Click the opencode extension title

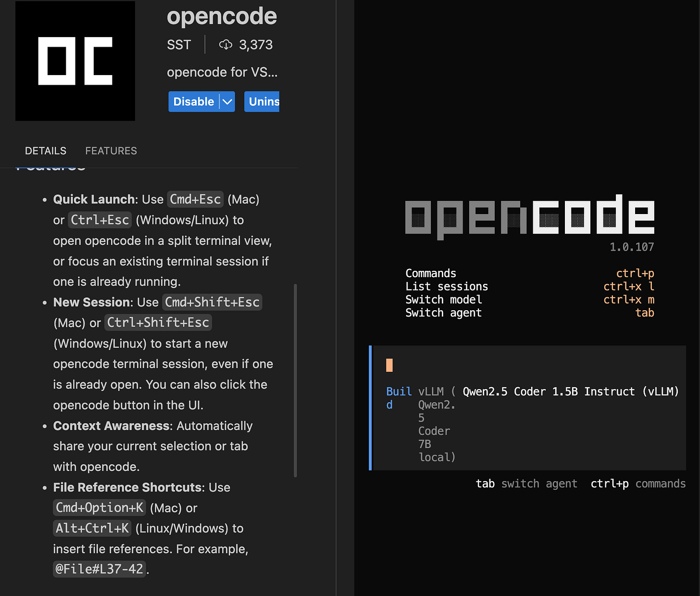tap(222, 16)
